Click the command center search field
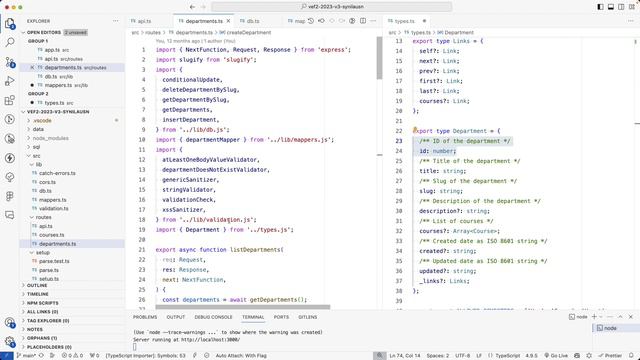Screen dimensions: 640x360 point(332,7)
